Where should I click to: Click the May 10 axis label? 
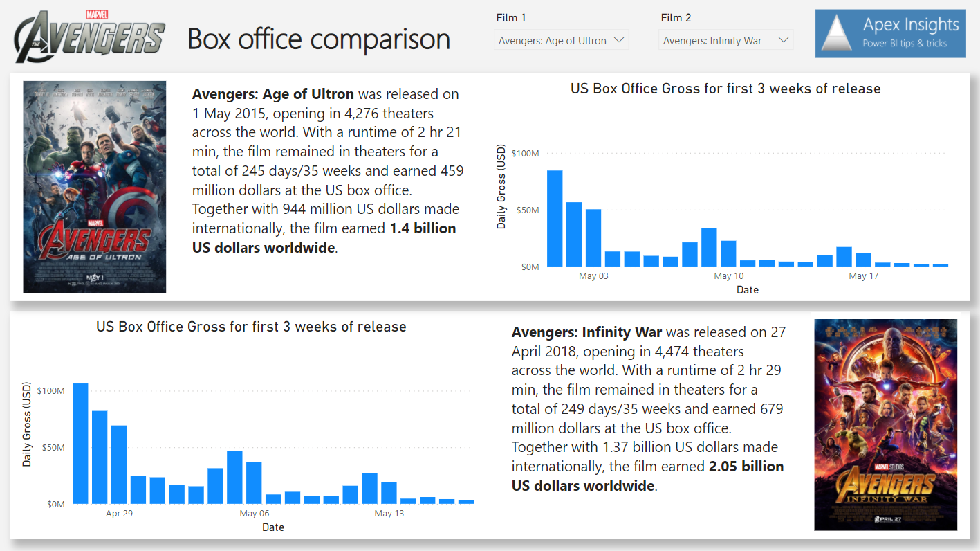pos(729,276)
